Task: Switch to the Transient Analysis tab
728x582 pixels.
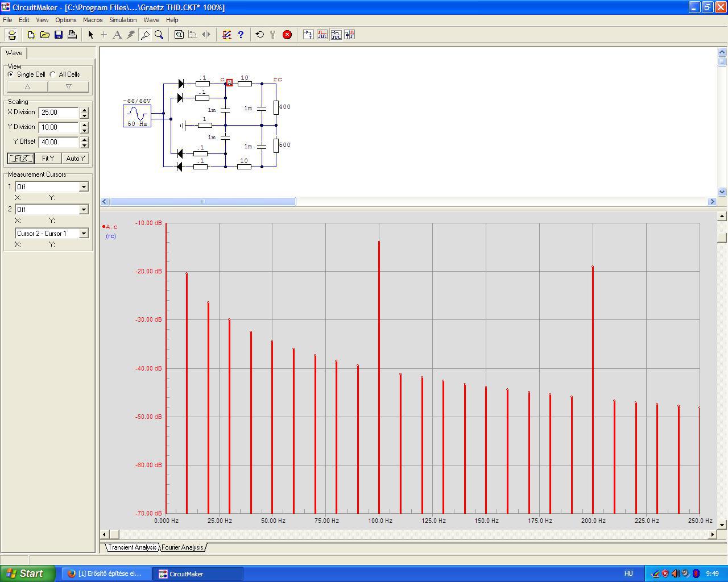Action: pos(132,547)
